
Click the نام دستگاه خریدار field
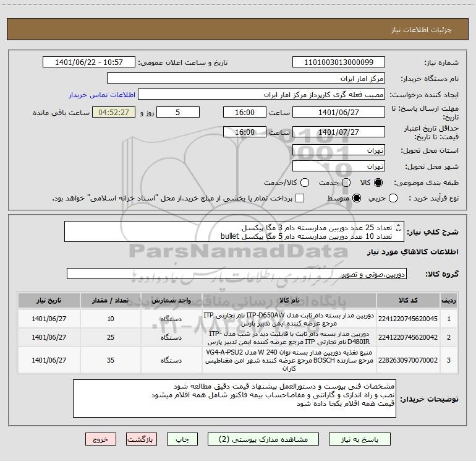(x=246, y=78)
